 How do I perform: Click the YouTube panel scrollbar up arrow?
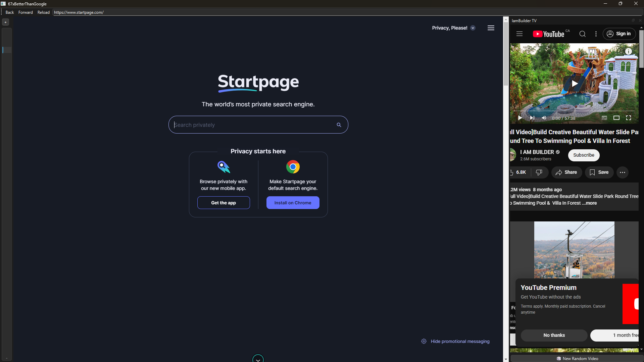(641, 28)
